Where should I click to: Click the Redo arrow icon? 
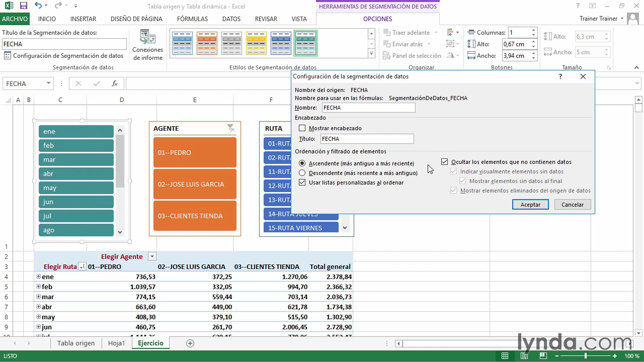pos(58,5)
